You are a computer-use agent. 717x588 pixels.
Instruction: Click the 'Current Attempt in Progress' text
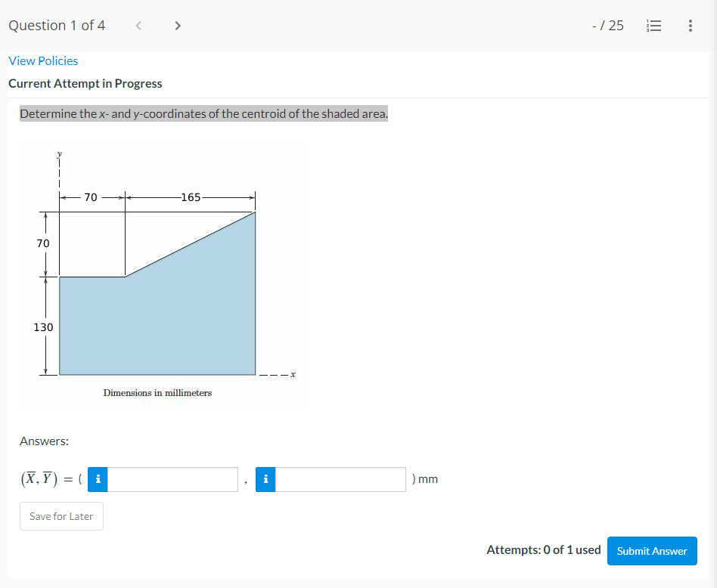click(85, 84)
